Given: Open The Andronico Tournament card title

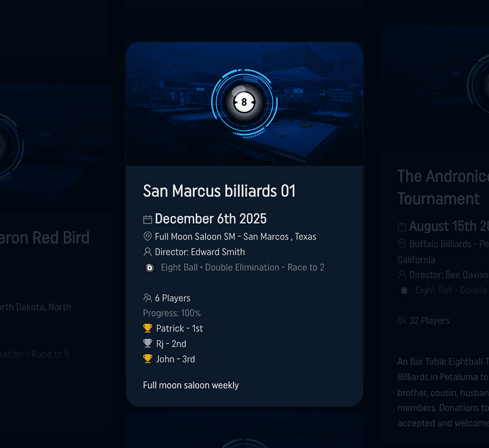Looking at the screenshot, I should pyautogui.click(x=443, y=187).
